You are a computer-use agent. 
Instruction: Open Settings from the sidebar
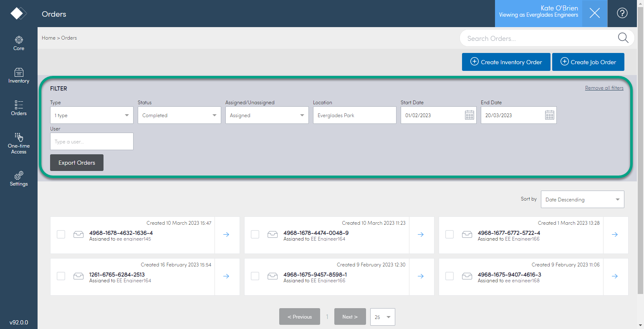point(19,178)
